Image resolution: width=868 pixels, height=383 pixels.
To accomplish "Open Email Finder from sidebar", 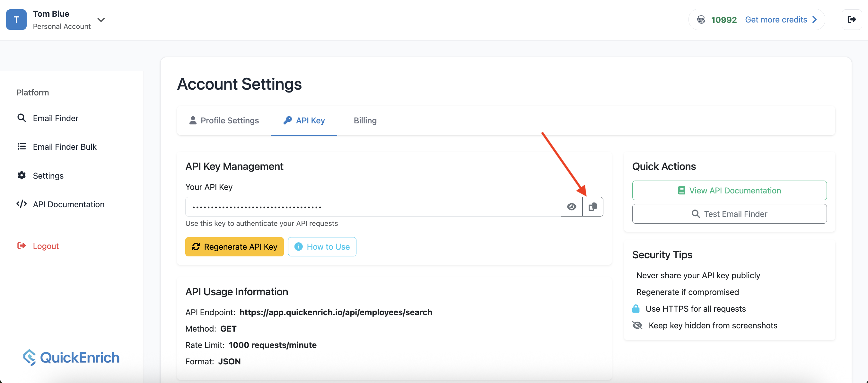I will pyautogui.click(x=55, y=118).
